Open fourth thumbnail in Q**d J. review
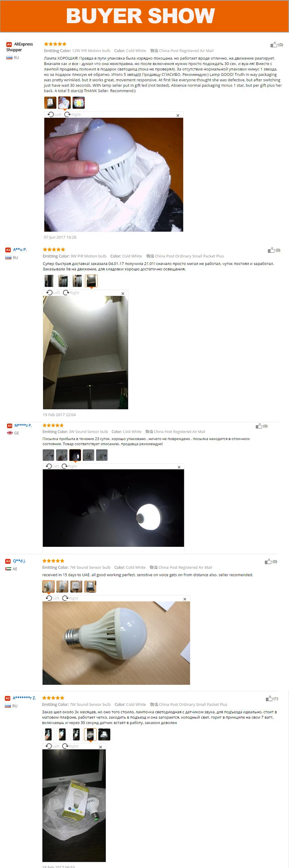The width and height of the screenshot is (289, 868). (x=90, y=586)
